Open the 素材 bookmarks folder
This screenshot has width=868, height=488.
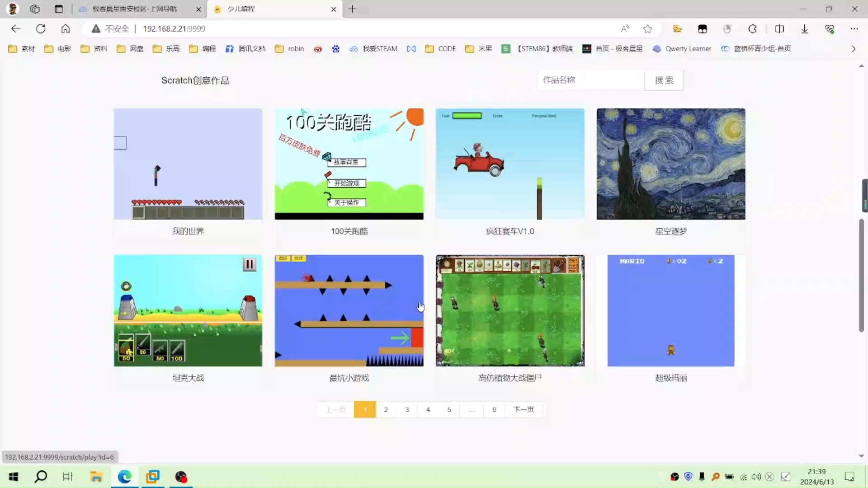pos(22,49)
